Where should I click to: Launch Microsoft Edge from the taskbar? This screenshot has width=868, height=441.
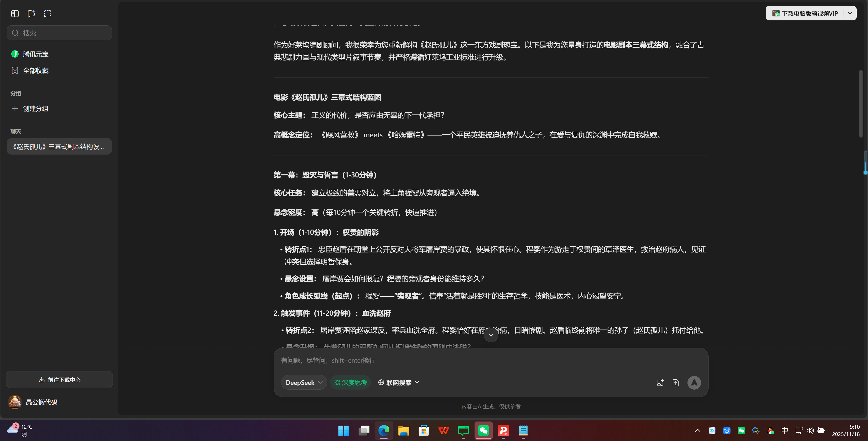pyautogui.click(x=384, y=431)
